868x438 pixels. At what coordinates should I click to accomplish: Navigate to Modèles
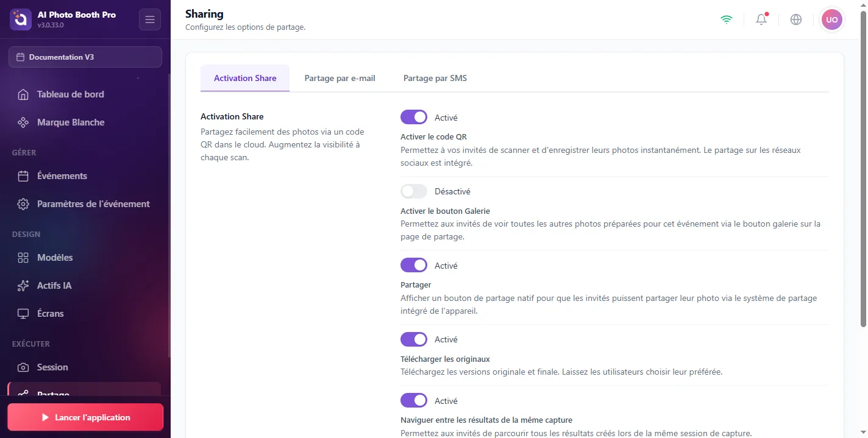[84, 258]
